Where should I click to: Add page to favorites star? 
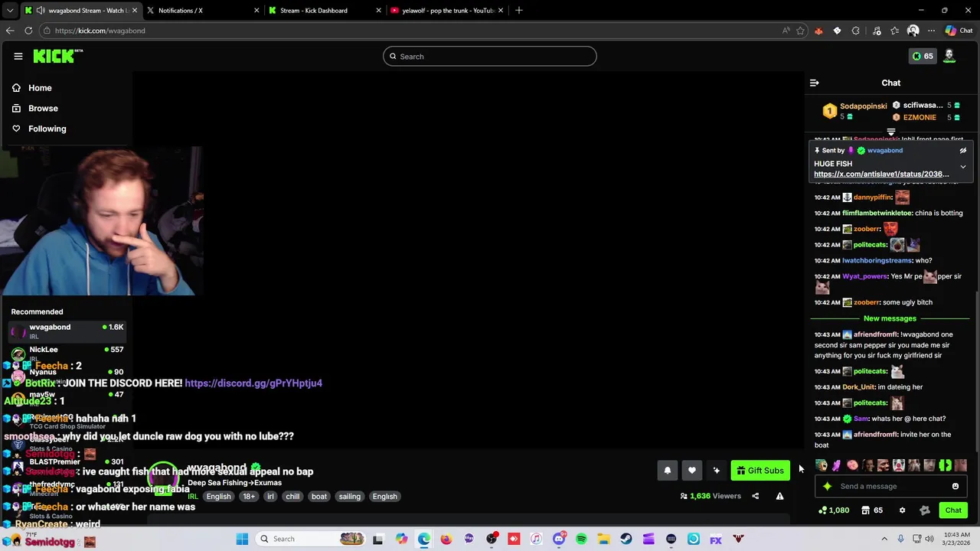point(800,31)
